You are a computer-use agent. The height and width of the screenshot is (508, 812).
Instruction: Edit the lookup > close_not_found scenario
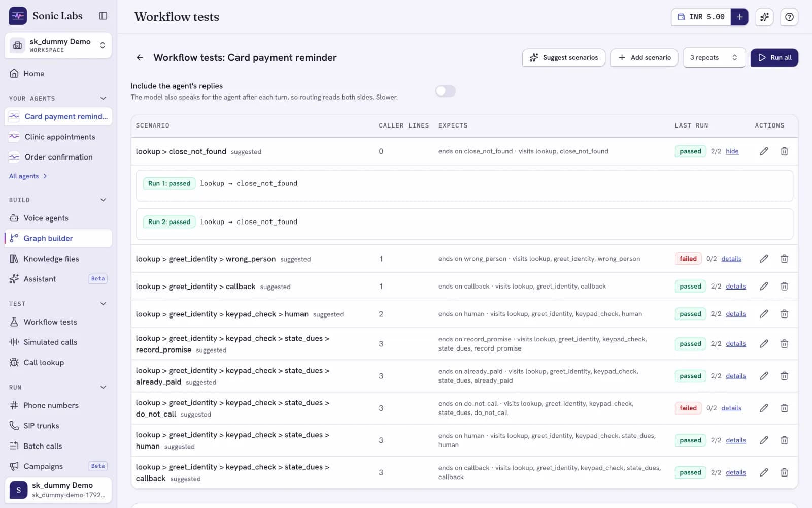[x=764, y=151]
